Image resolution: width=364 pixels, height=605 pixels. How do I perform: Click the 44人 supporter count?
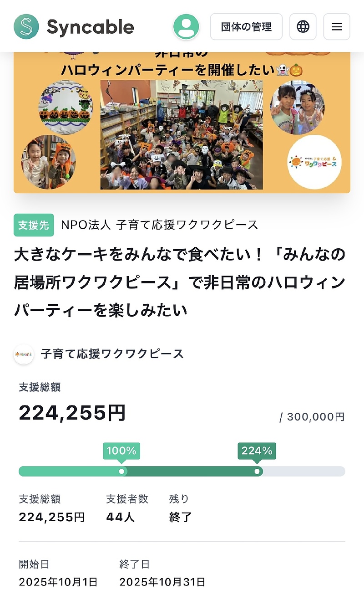point(120,517)
